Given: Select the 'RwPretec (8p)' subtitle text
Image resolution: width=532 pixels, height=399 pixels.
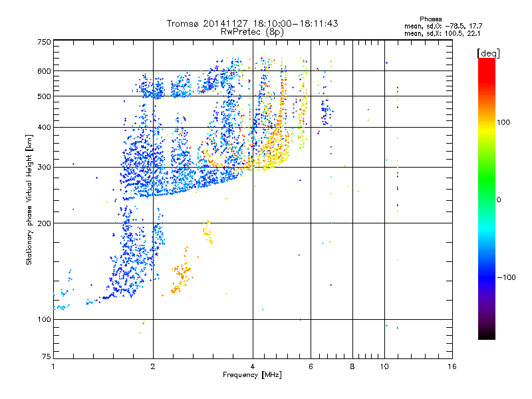Looking at the screenshot, I should tap(252, 32).
